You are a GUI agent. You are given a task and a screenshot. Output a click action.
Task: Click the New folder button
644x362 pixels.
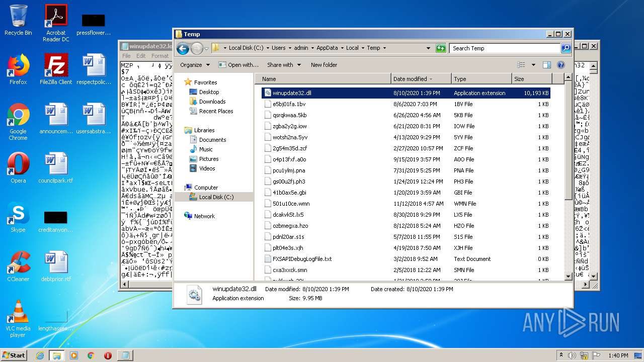pos(324,65)
